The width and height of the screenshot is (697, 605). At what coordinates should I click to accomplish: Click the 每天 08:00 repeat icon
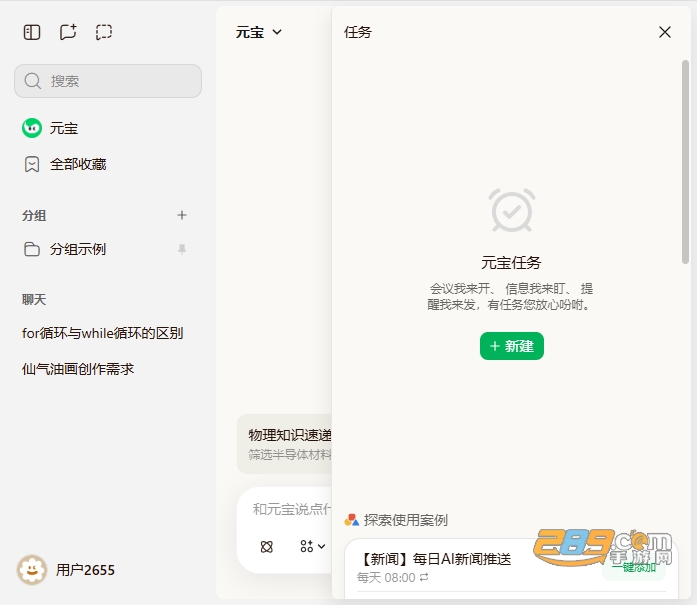pos(424,577)
